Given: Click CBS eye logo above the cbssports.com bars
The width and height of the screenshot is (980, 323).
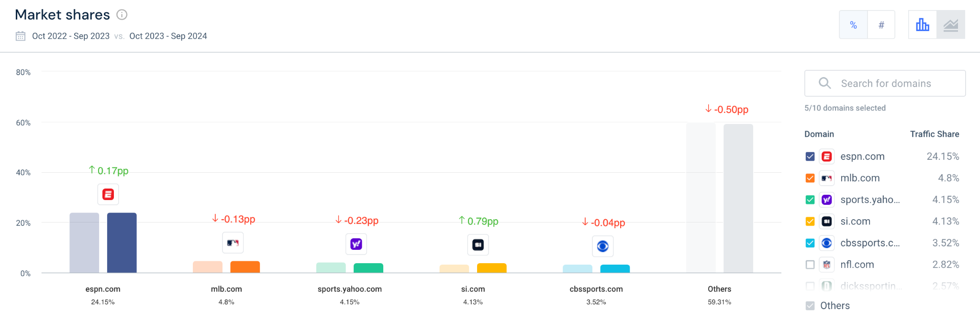Looking at the screenshot, I should (603, 246).
